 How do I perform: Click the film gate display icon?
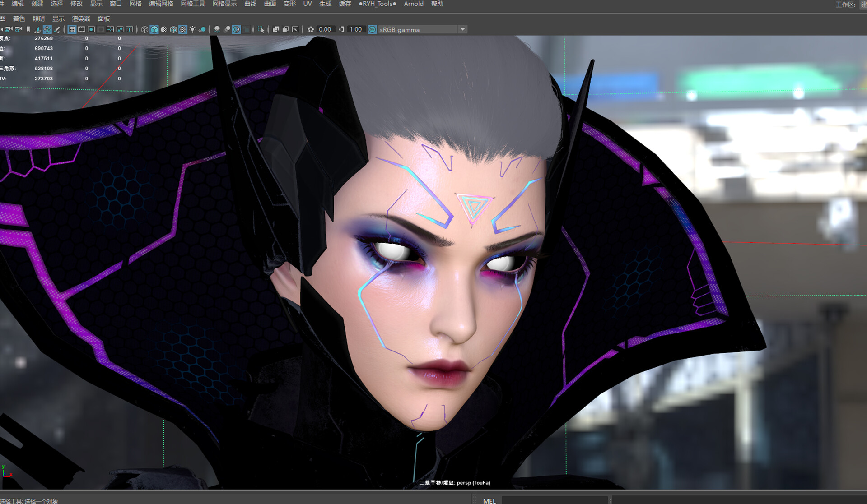tap(81, 29)
